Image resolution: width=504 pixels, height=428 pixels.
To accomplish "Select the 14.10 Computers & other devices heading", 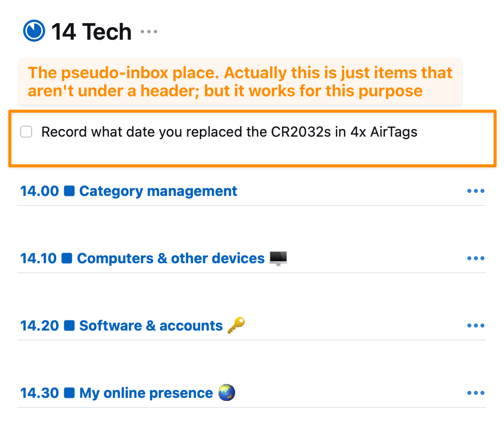I will (x=171, y=259).
